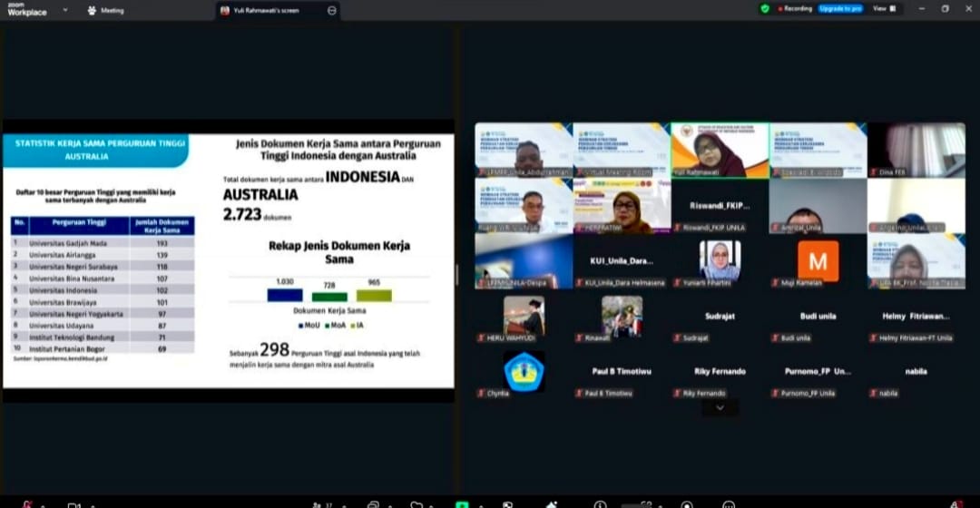Click the muted mic icon on Budi unila's label
The height and width of the screenshot is (508, 980).
pyautogui.click(x=776, y=338)
